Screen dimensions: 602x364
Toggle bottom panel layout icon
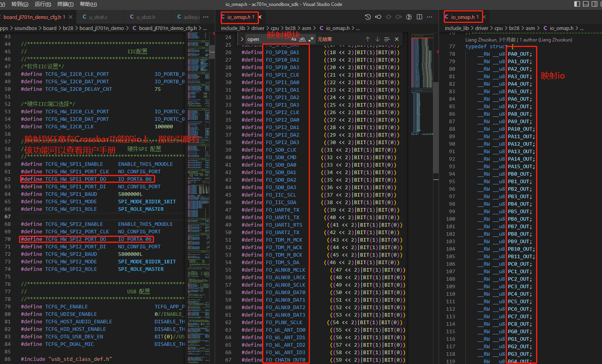coord(586,4)
